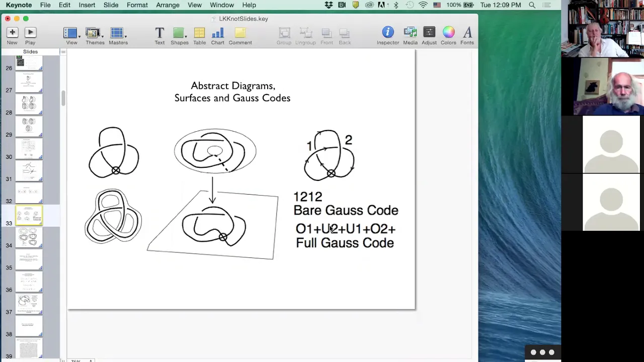644x362 pixels.
Task: Open the Media browser
Action: click(410, 36)
